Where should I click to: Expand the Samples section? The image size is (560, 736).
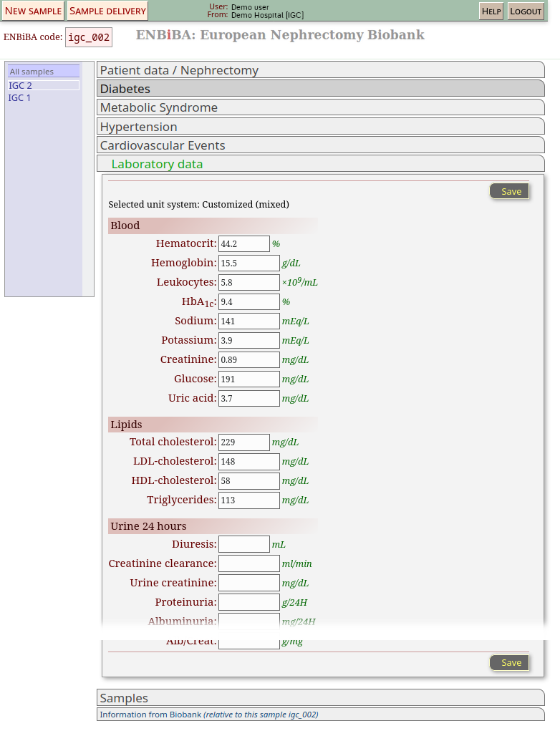320,698
